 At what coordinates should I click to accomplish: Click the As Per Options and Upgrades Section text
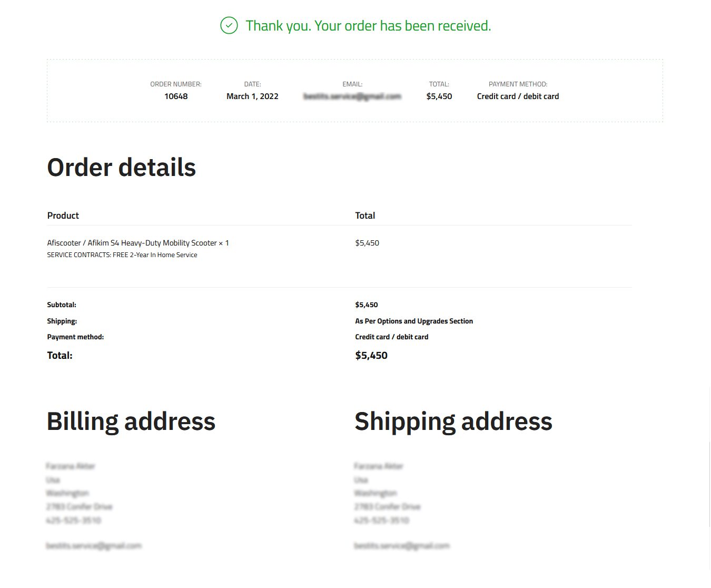click(x=414, y=321)
